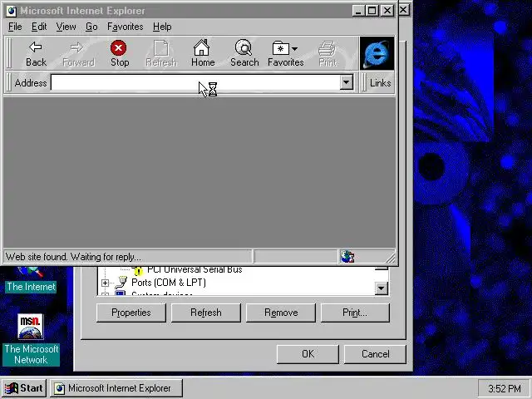
Task: Select Microsoft Internet Explorer taskbar button
Action: (116, 388)
